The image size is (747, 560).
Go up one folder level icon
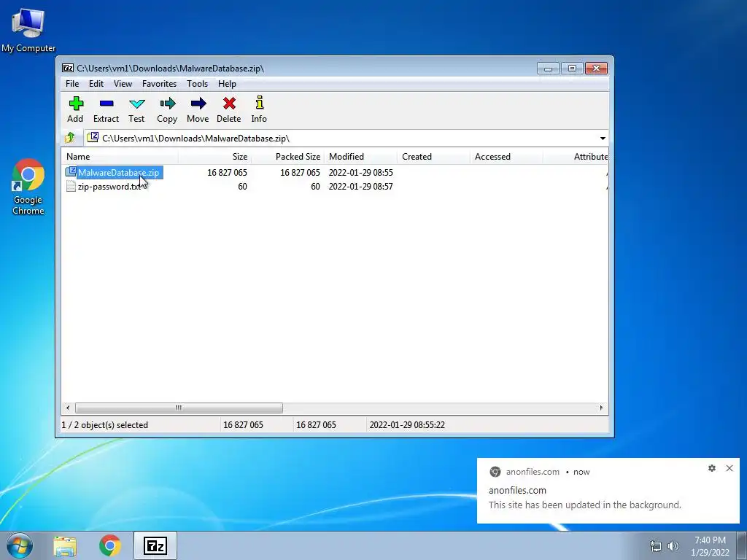70,138
